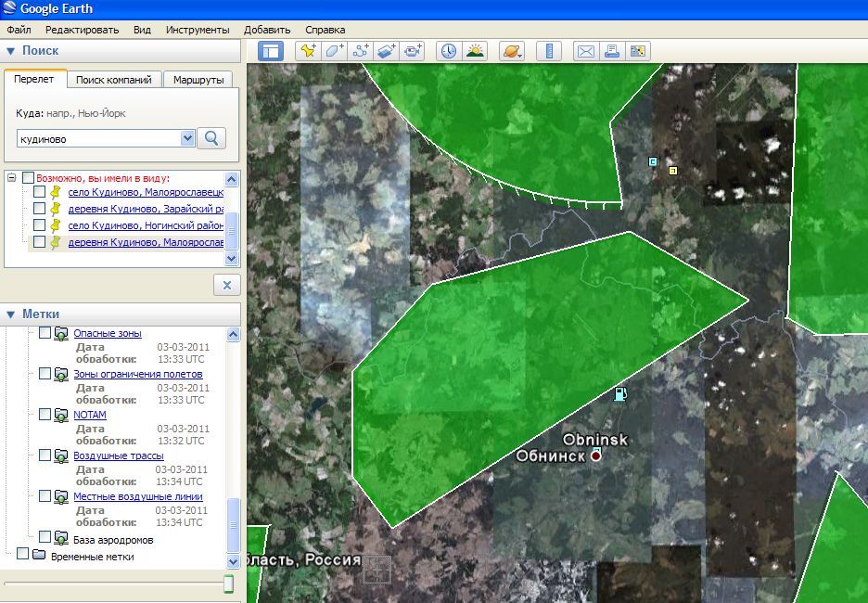Print the current view
Screen dimensions: 868x603
click(x=612, y=52)
